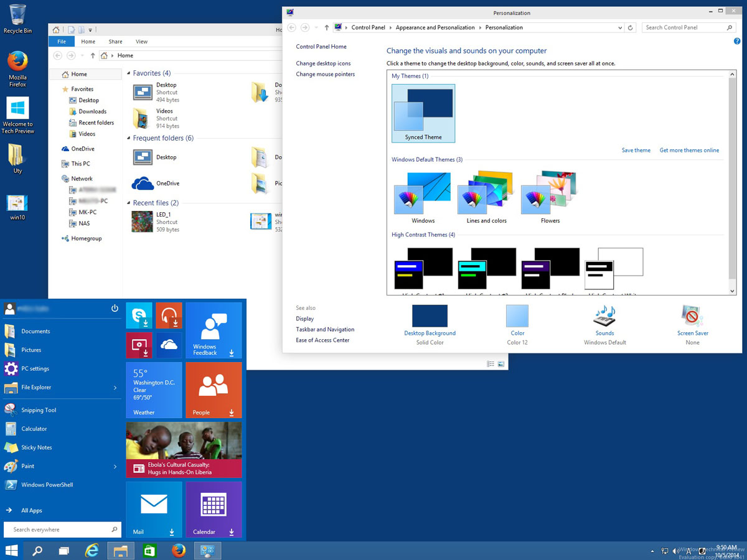The height and width of the screenshot is (560, 747).
Task: Open the Video tile in Start menu
Action: click(x=139, y=345)
